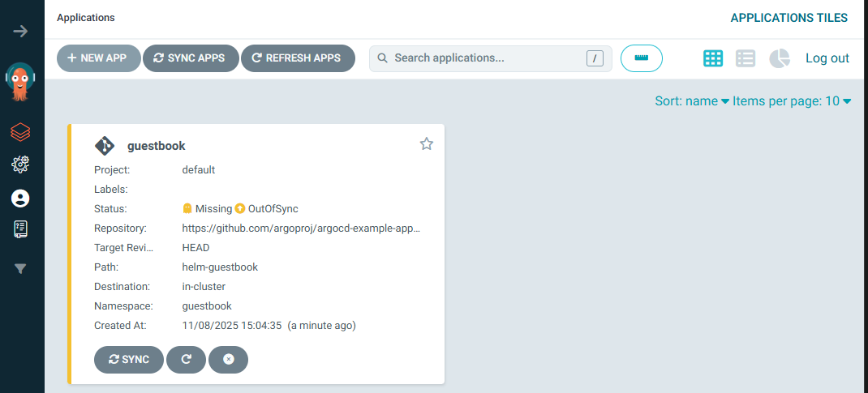Open the guestbook application title
This screenshot has height=393, width=868.
tap(156, 146)
